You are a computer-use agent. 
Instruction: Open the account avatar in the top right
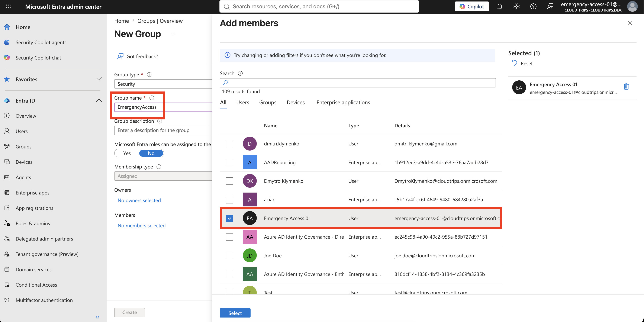632,6
